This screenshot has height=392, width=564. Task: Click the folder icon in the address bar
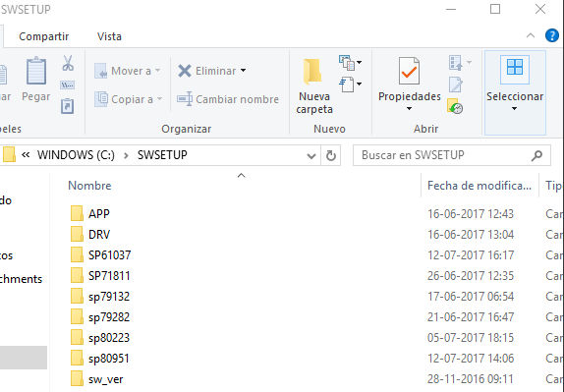click(x=9, y=154)
